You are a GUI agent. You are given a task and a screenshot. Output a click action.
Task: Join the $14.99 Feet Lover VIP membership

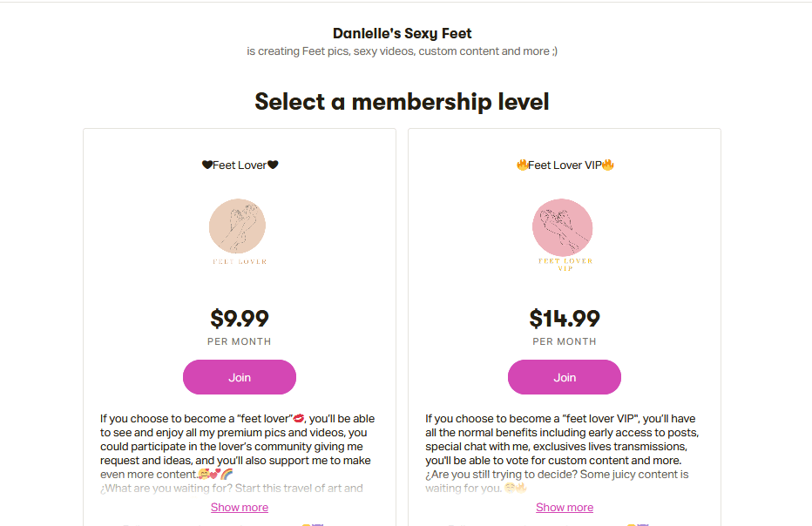point(565,377)
